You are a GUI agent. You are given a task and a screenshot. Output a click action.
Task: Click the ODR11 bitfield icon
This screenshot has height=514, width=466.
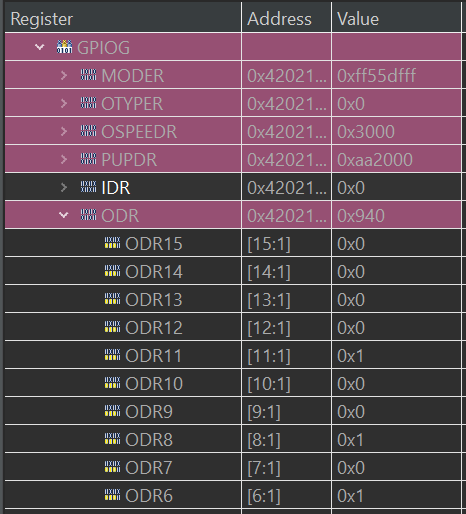pyautogui.click(x=112, y=355)
